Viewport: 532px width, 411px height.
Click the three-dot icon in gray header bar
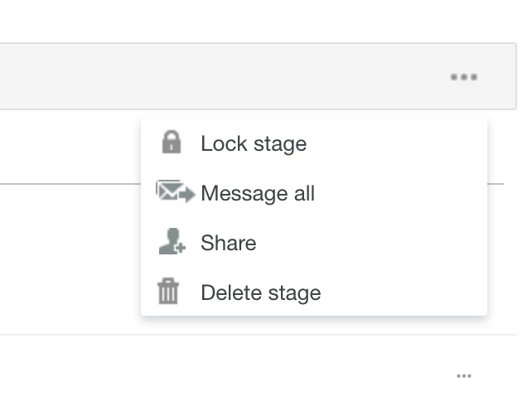click(x=463, y=77)
